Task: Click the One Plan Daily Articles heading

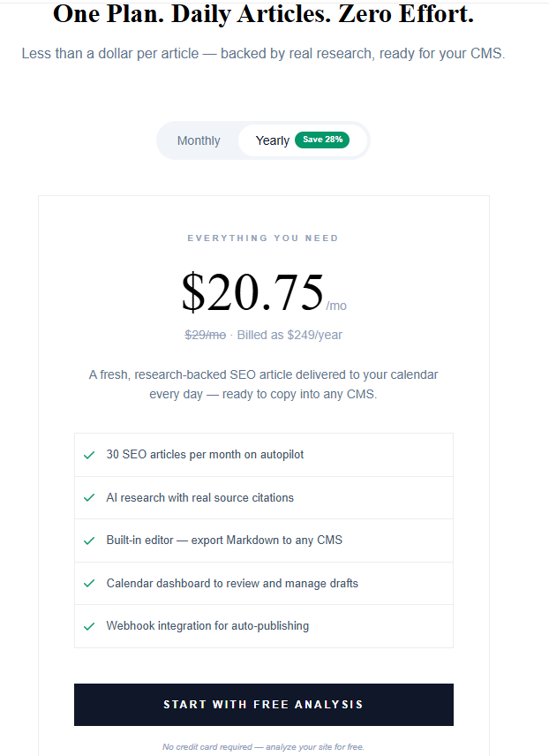Action: pyautogui.click(x=263, y=14)
